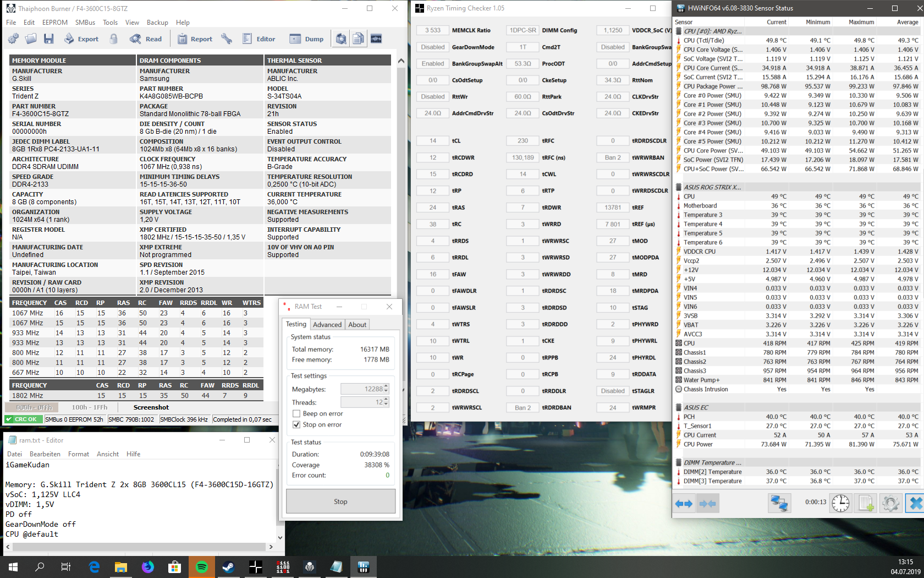The image size is (924, 578).
Task: Click the HWiNFO collapse arrows icon
Action: click(708, 504)
